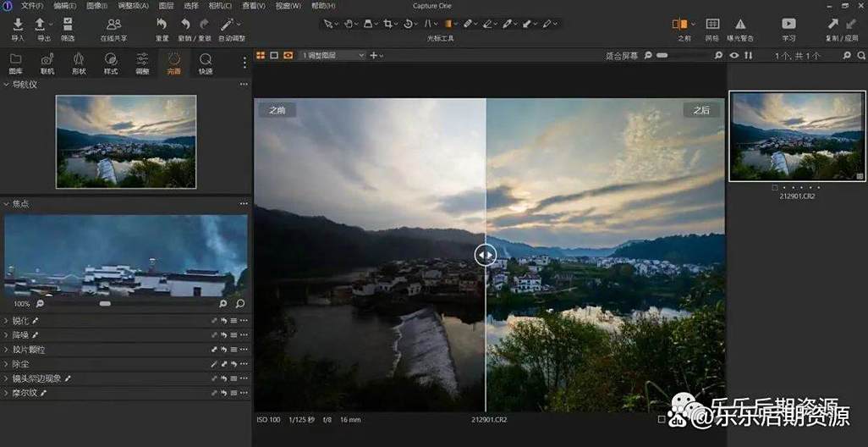Expand the 降噪 panel
This screenshot has height=447, width=868.
[x=6, y=335]
